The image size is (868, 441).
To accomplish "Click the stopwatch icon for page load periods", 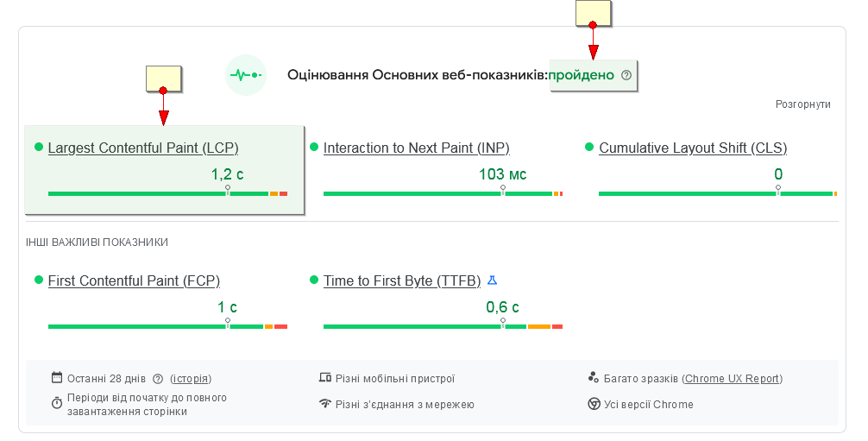I will pos(57,403).
